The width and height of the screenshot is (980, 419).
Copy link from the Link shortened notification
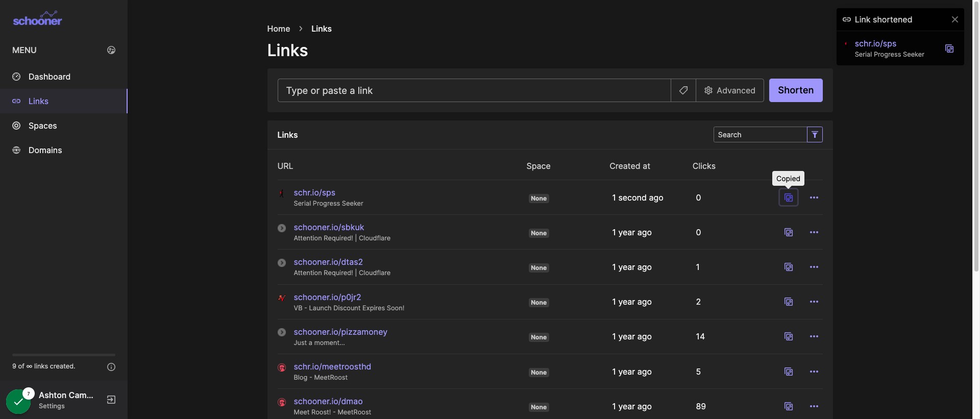pos(949,48)
